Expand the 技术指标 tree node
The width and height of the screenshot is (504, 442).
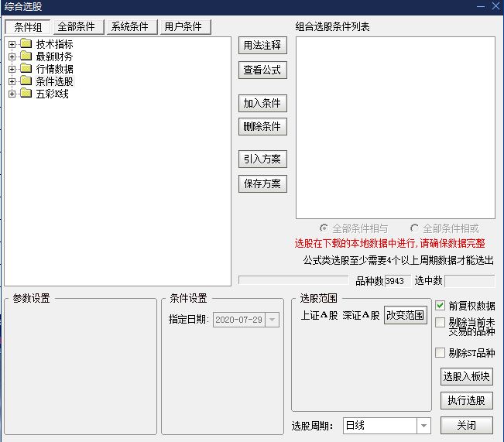tap(12, 44)
